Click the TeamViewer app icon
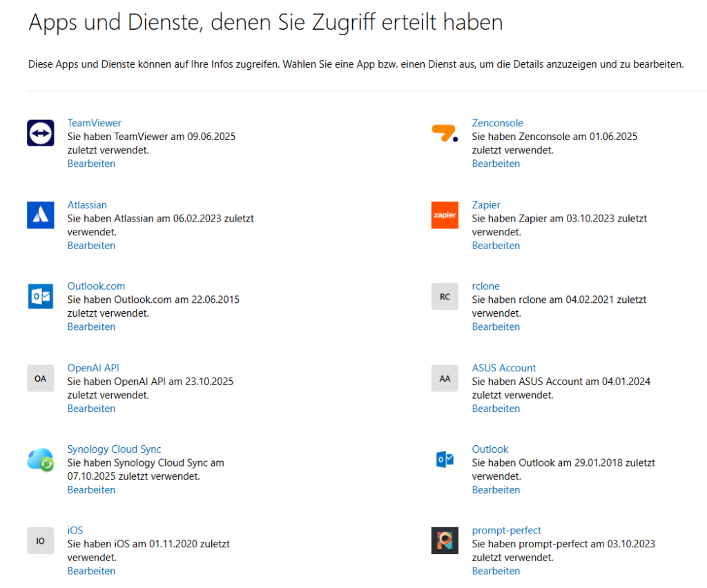The height and width of the screenshot is (588, 707). coord(40,133)
